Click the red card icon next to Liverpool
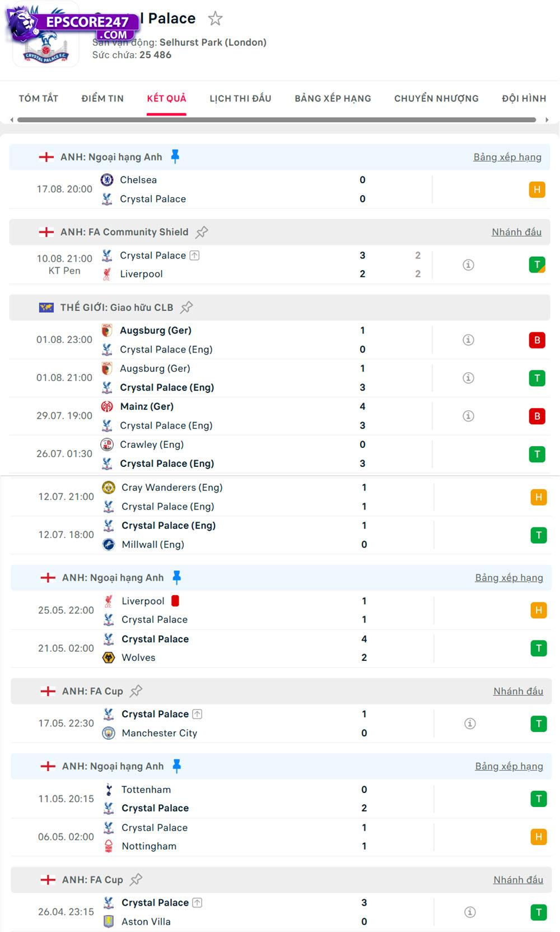The height and width of the screenshot is (932, 560). [x=175, y=600]
